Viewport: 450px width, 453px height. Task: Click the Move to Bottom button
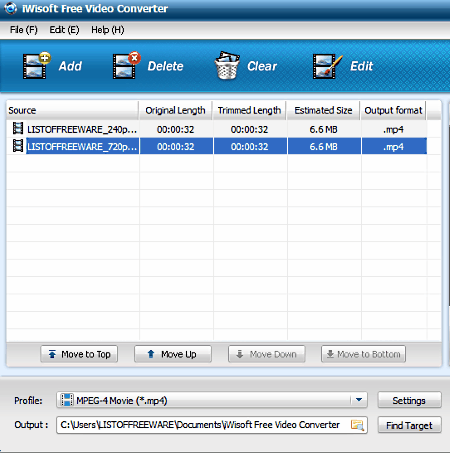363,354
